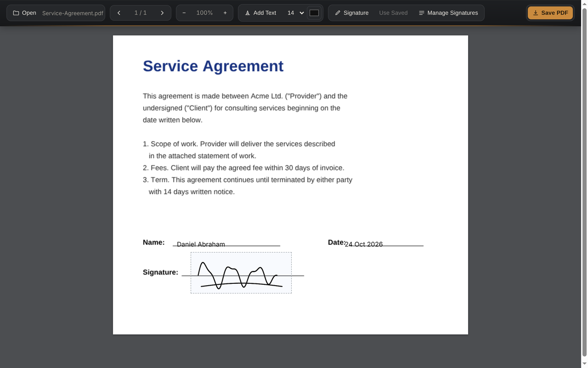
Task: Click the '2. Fees' clause line
Action: 243,168
